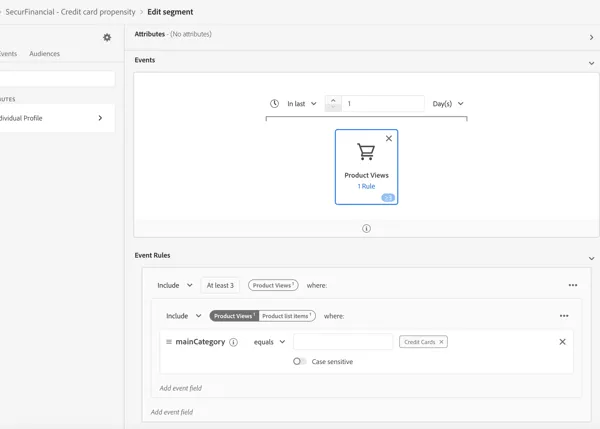Screen dimensions: 600x429
Task: Click the Edit segment breadcrumb text
Action: point(170,12)
